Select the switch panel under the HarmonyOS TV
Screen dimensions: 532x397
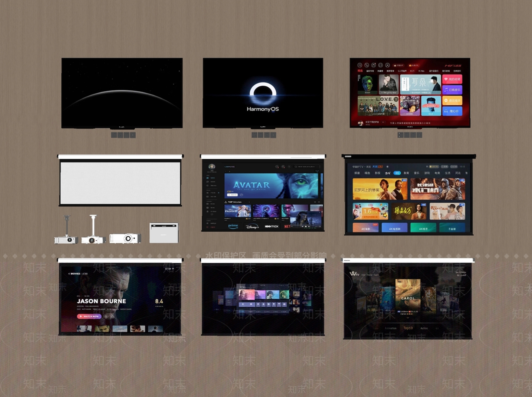point(264,135)
